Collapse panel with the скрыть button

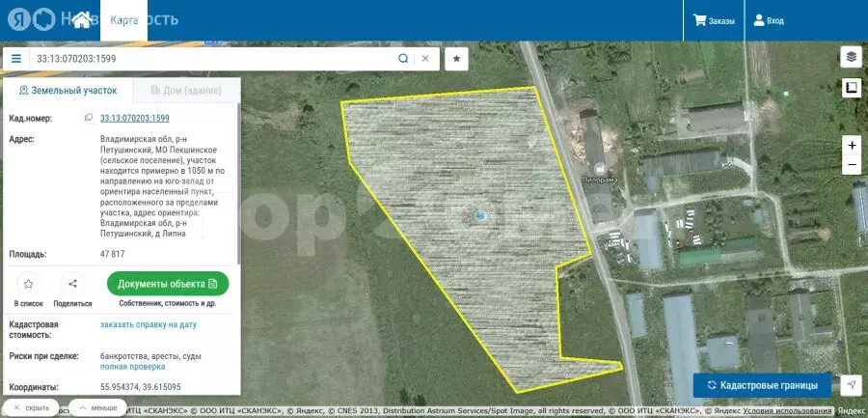pos(32,408)
